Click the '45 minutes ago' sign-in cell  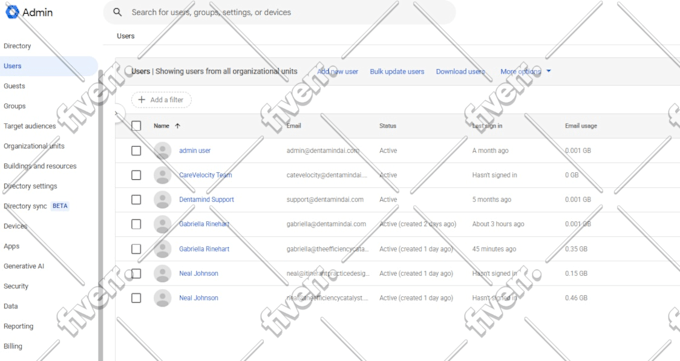click(494, 249)
